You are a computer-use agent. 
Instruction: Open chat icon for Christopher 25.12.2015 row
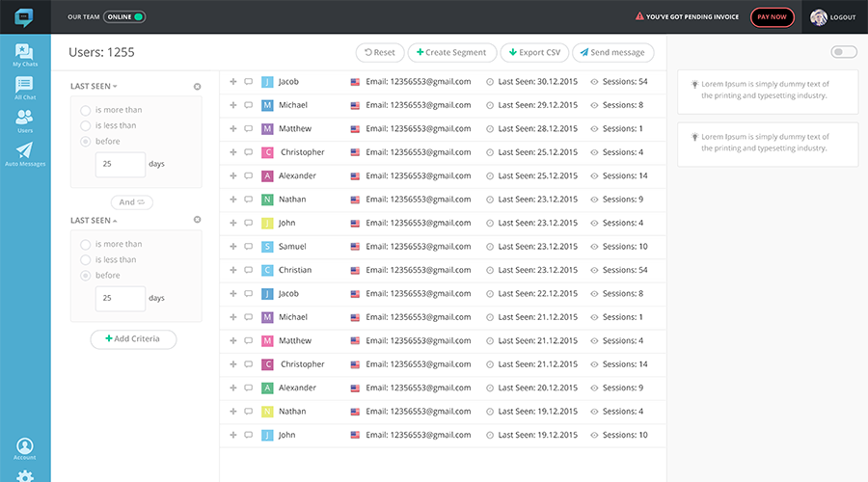coord(249,152)
